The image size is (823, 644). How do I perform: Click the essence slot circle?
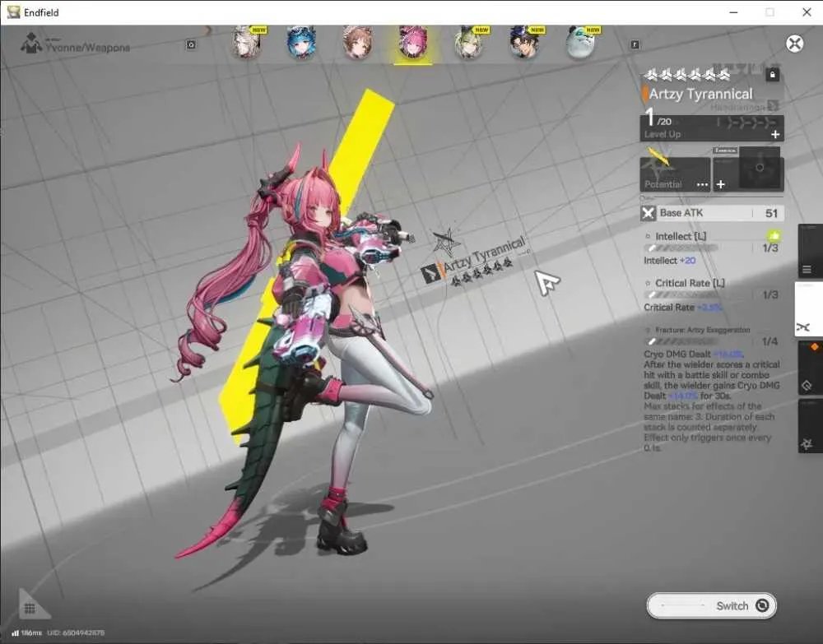(760, 168)
